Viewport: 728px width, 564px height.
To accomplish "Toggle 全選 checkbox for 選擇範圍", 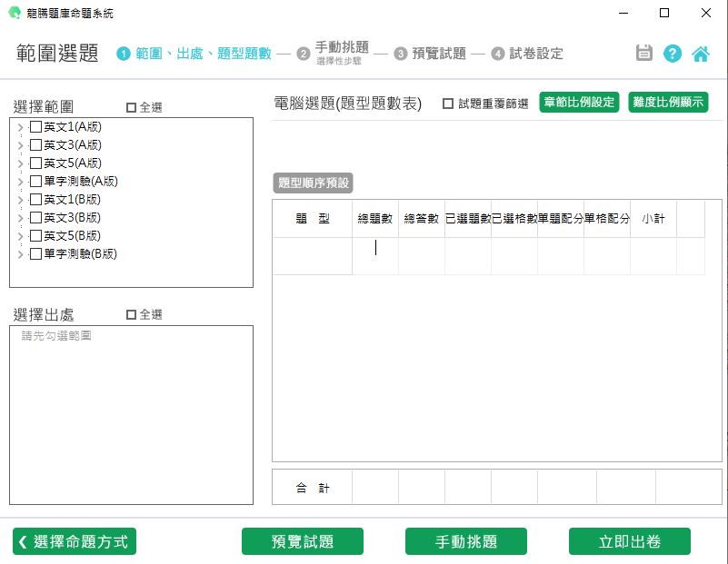I will coord(132,107).
